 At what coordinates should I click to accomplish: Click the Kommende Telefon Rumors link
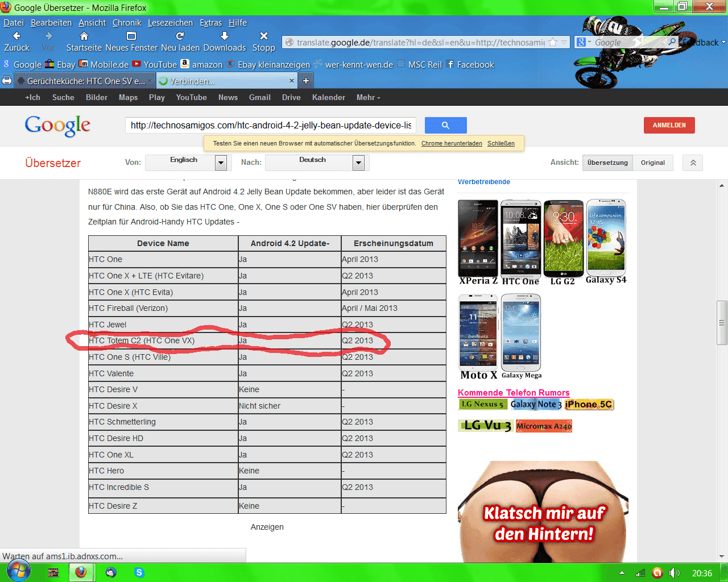(x=514, y=393)
